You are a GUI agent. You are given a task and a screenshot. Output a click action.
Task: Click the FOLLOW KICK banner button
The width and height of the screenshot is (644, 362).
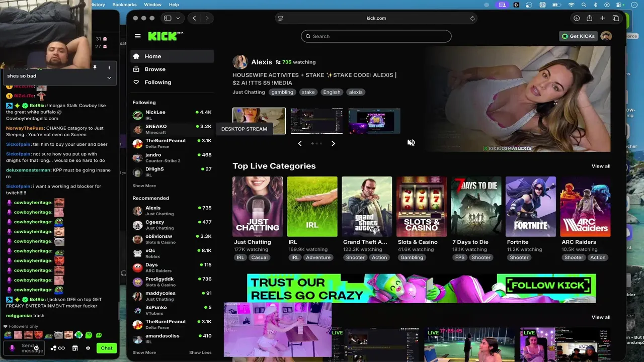(548, 286)
